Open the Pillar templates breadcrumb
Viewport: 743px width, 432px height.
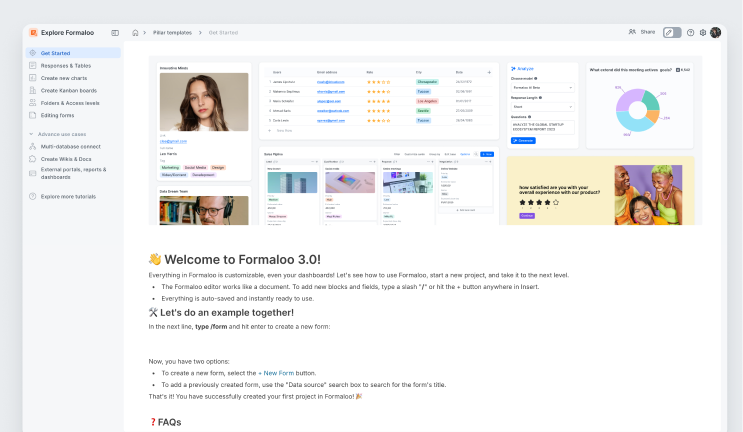click(x=172, y=33)
